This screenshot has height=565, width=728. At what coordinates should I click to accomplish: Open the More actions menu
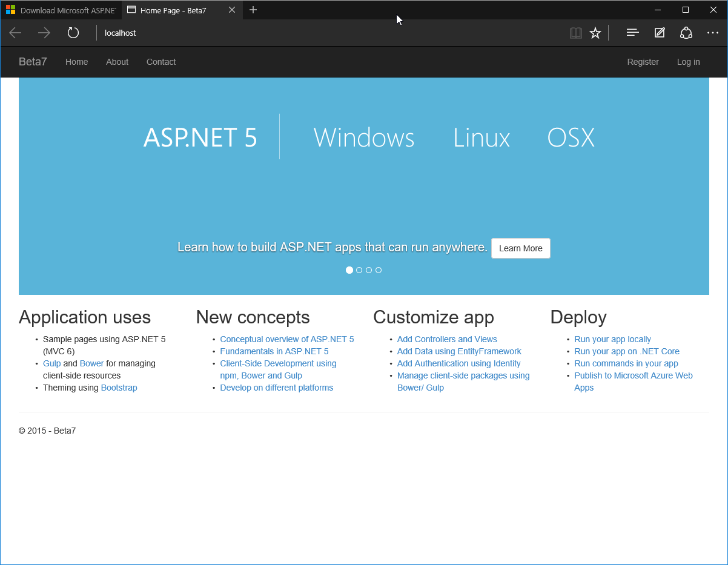tap(712, 33)
